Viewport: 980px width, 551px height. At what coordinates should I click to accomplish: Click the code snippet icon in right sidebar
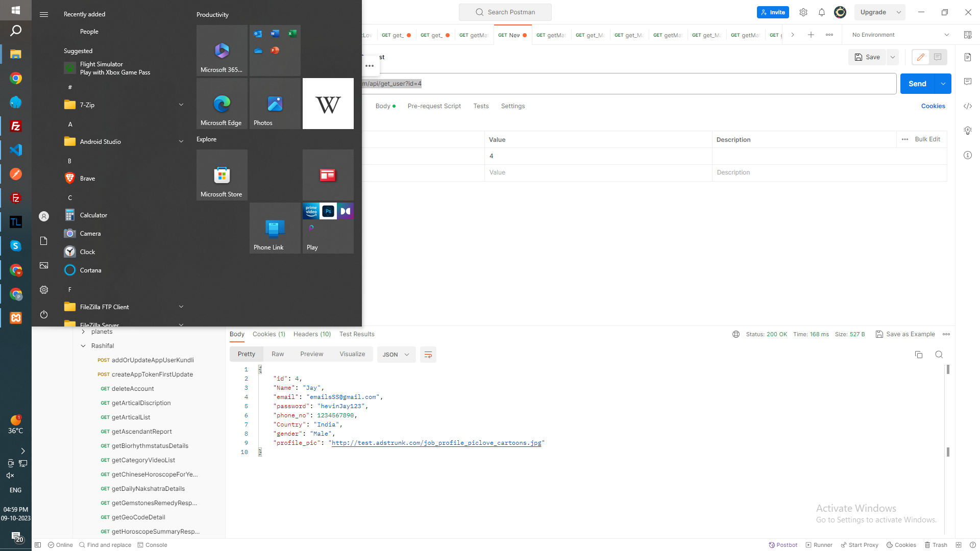click(968, 106)
